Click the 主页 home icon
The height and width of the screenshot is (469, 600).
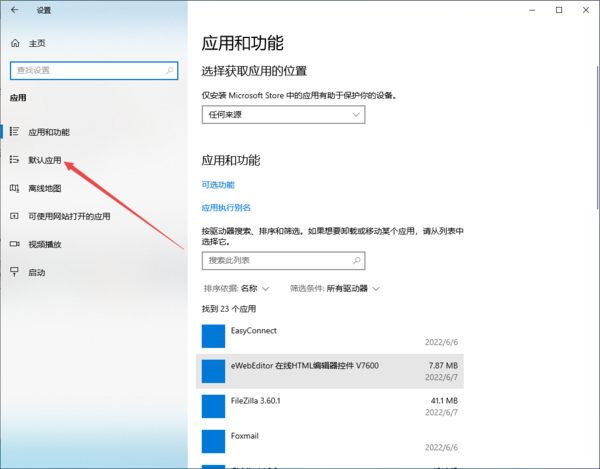pos(14,44)
